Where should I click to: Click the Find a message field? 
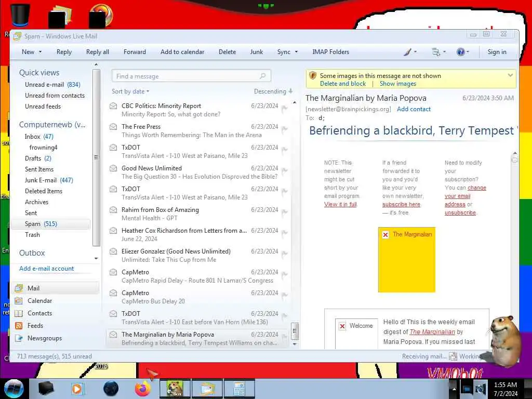pyautogui.click(x=191, y=76)
